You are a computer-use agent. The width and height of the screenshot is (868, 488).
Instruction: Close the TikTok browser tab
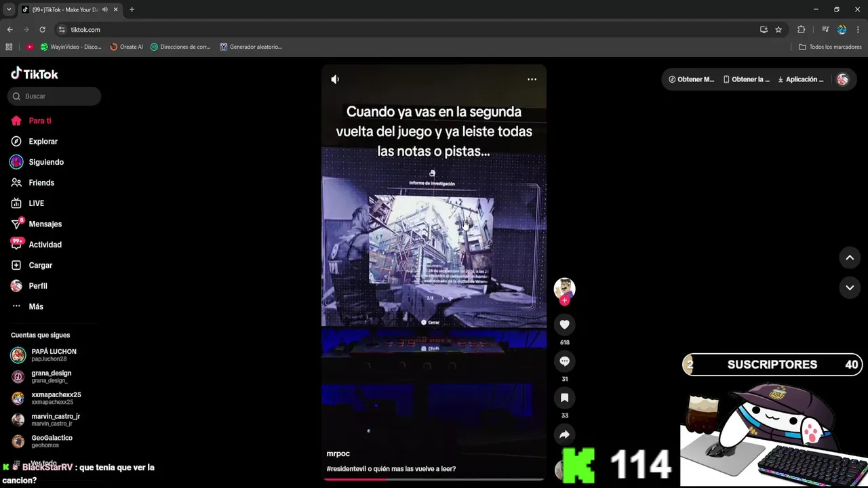click(x=115, y=9)
